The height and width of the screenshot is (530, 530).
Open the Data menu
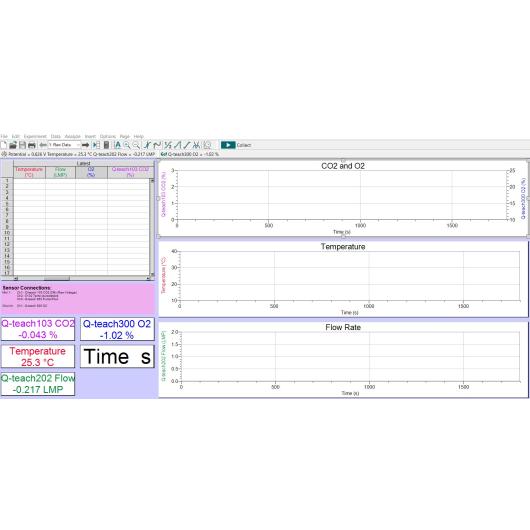click(x=55, y=136)
